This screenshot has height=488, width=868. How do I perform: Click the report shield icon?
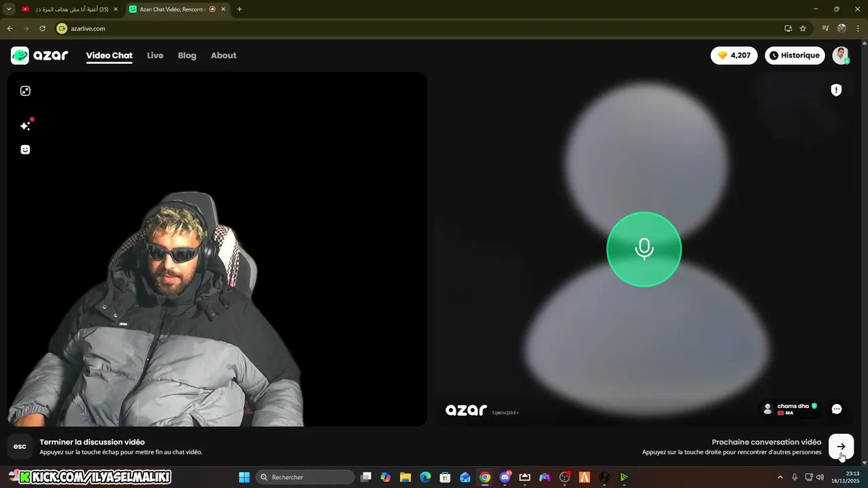point(836,90)
